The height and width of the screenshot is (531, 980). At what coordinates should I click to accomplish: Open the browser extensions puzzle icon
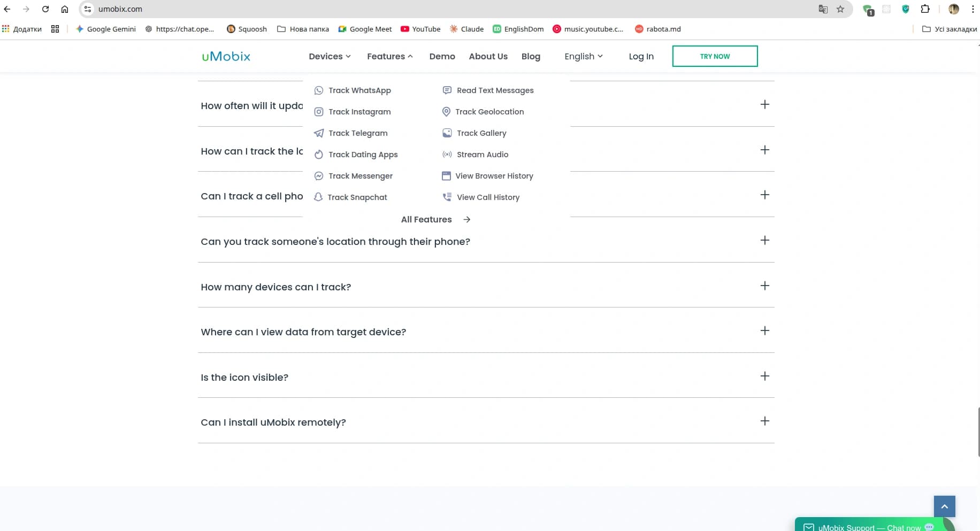(925, 9)
